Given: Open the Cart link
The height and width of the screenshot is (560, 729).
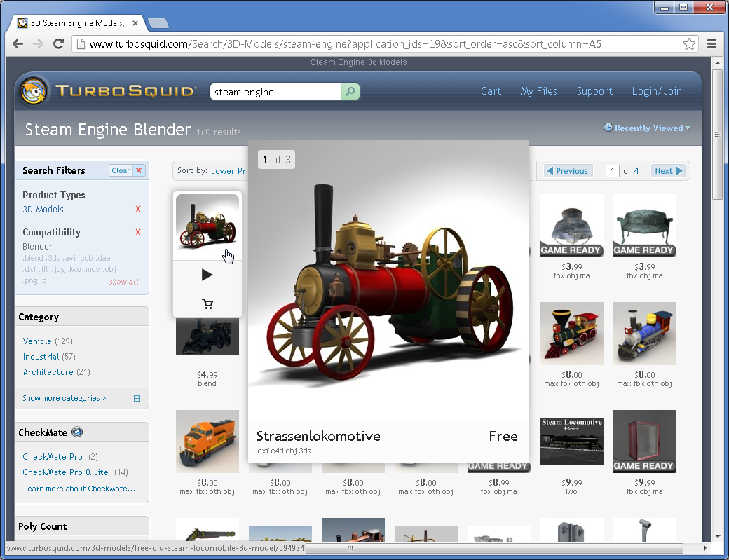Looking at the screenshot, I should pos(491,91).
